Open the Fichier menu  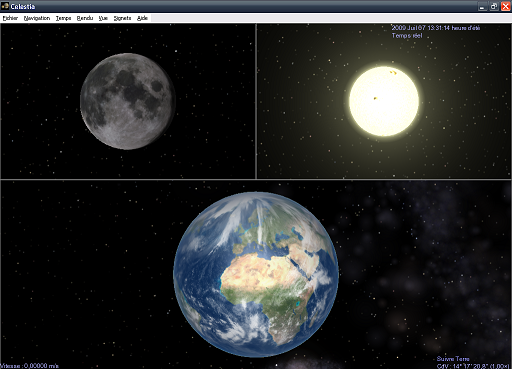10,18
